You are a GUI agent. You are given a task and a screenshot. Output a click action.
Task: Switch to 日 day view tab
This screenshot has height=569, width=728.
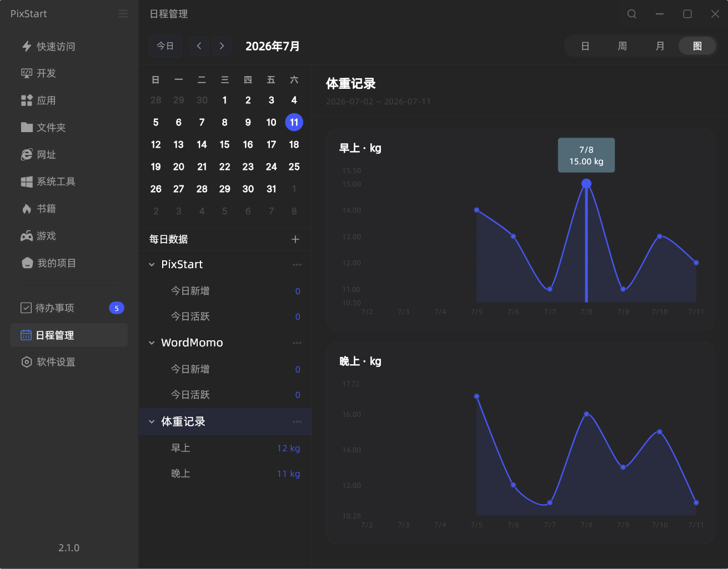click(585, 46)
